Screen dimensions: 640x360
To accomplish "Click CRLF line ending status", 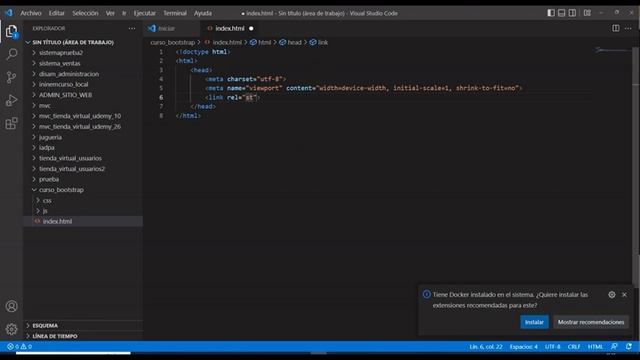I will point(573,347).
